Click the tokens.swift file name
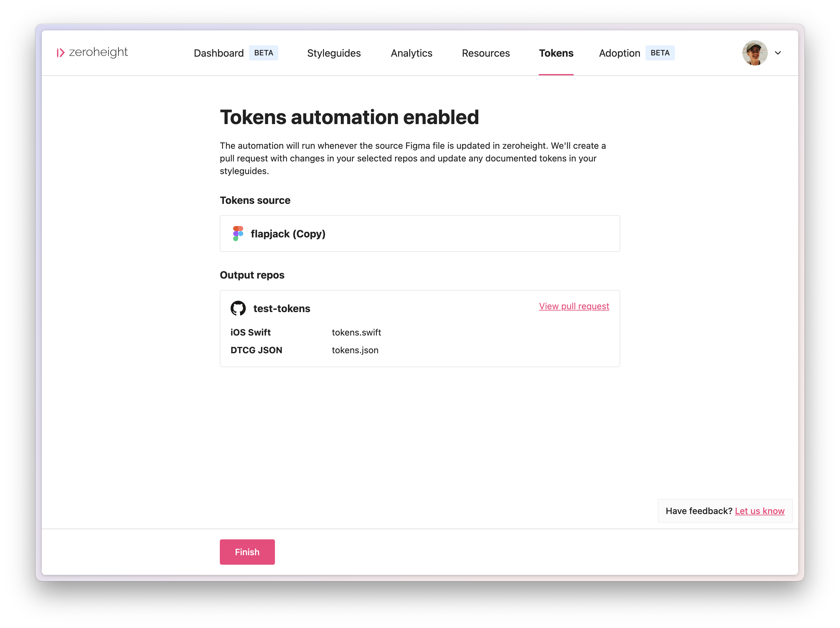Screen dimensions: 840x628 pos(356,332)
